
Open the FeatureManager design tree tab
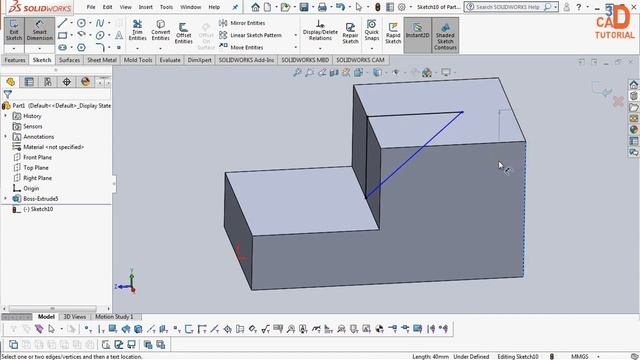coord(10,82)
